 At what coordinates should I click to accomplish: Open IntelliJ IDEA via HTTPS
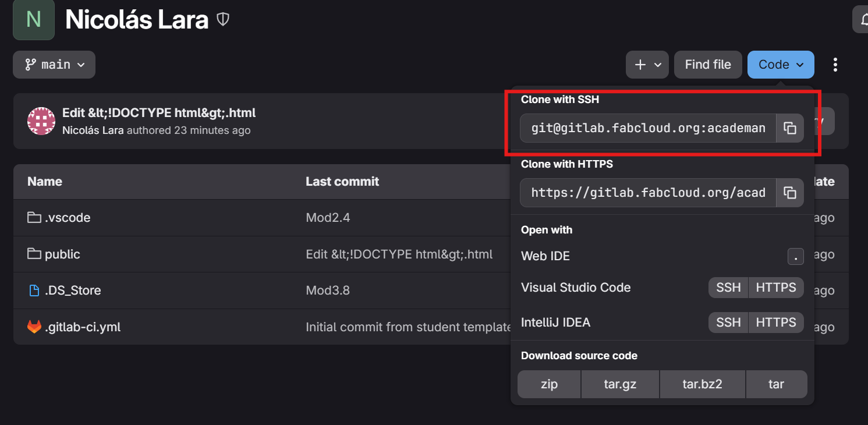[x=775, y=323]
